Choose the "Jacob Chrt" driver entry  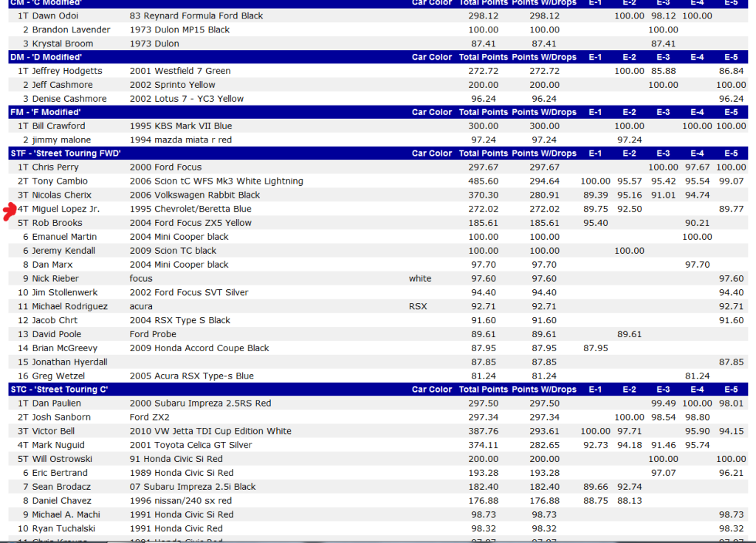tap(55, 322)
